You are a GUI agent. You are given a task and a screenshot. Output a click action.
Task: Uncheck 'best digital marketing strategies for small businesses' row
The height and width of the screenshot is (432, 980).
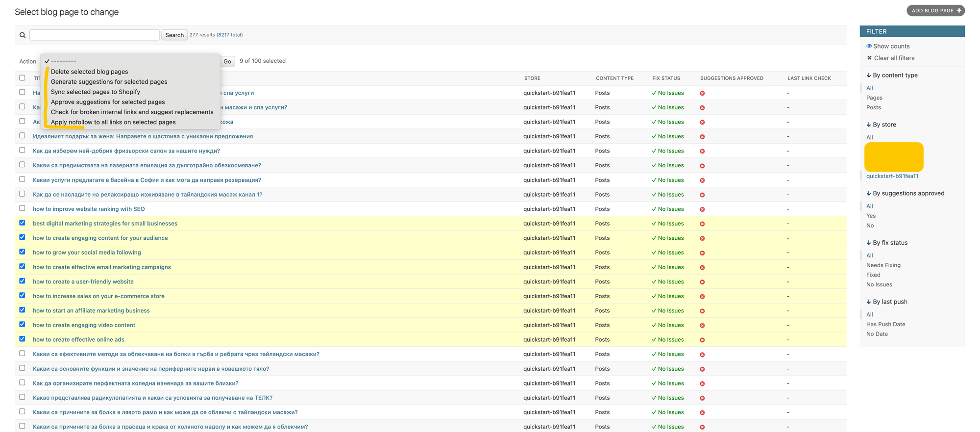pos(22,223)
